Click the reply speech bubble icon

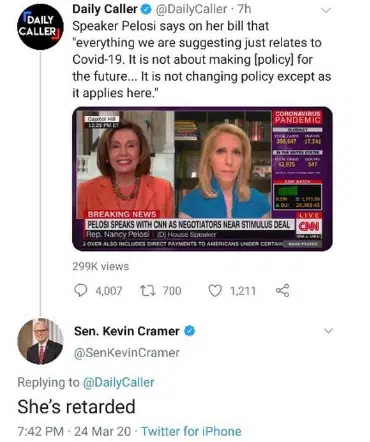[80, 290]
